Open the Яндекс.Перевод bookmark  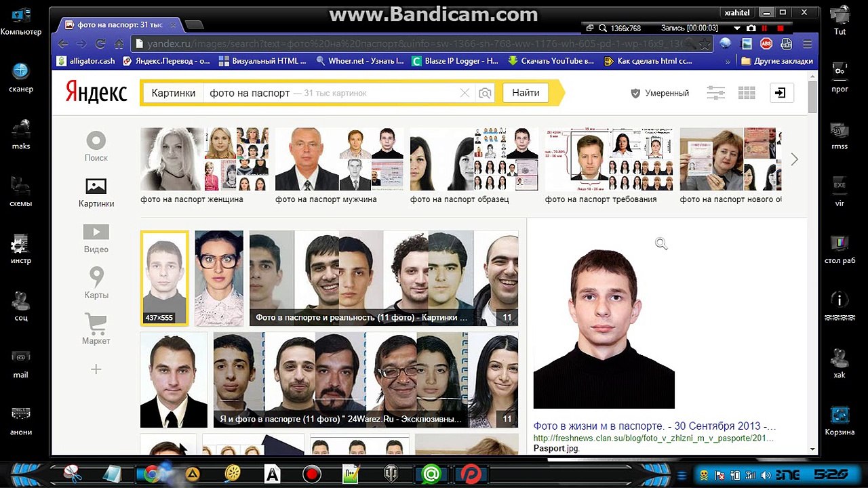click(x=166, y=61)
